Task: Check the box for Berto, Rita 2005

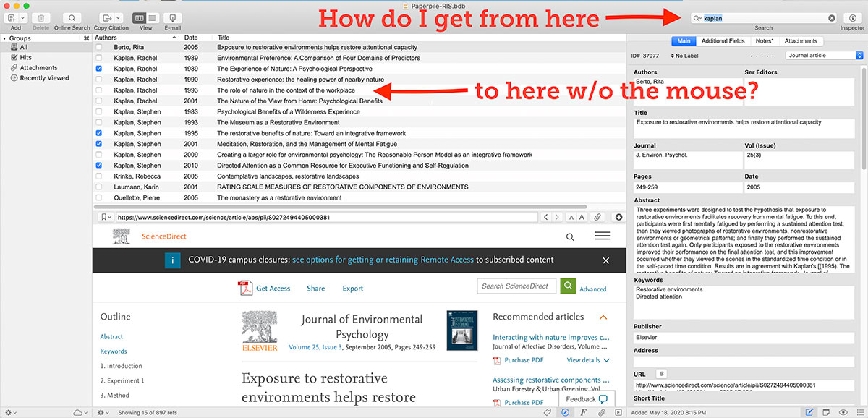Action: 99,47
